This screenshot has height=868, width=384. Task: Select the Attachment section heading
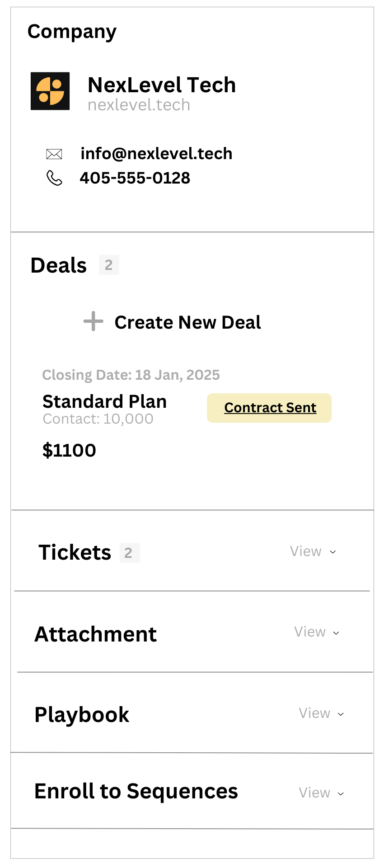coord(96,634)
